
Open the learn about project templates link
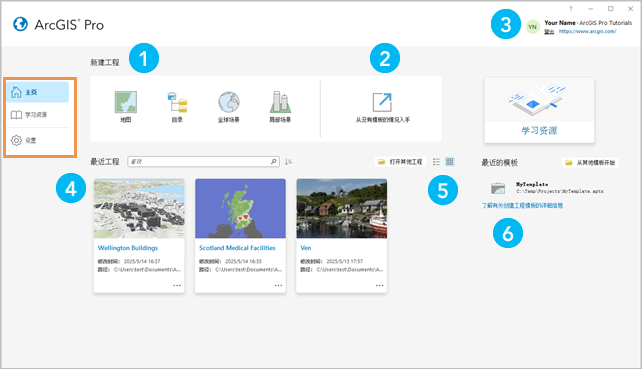(x=522, y=206)
